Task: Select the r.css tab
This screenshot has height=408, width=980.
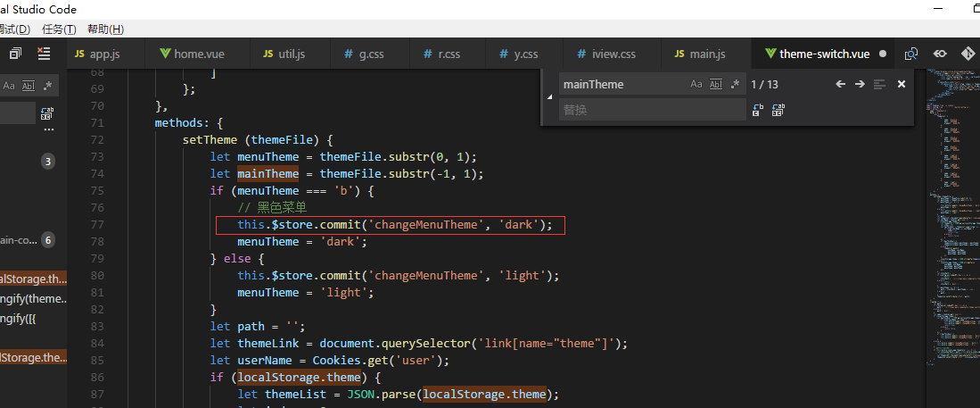Action: point(448,54)
